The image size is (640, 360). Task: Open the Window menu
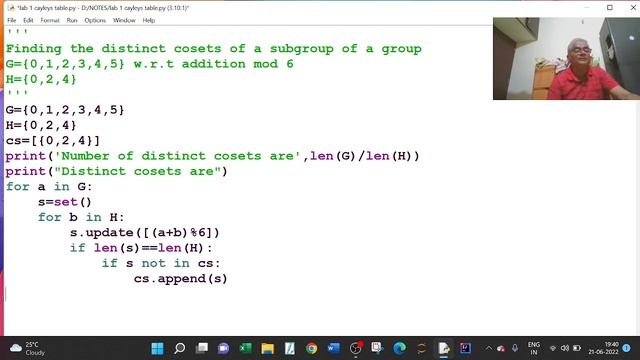(x=124, y=20)
